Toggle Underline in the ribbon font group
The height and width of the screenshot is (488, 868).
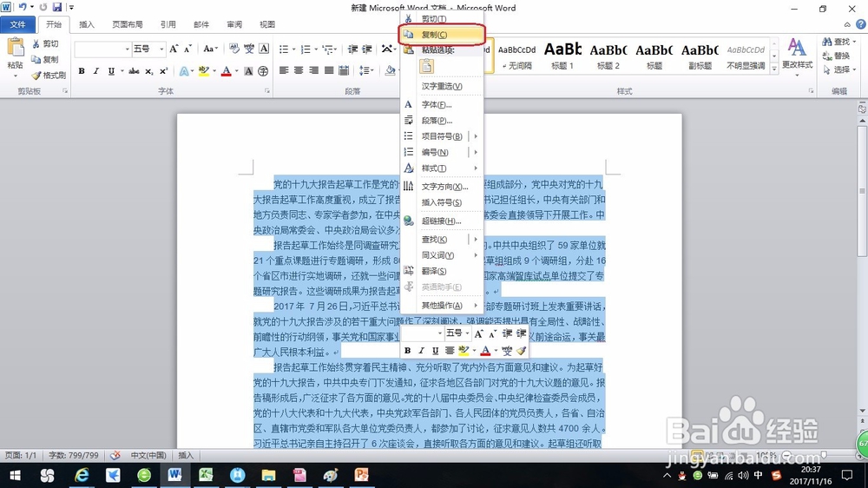(x=111, y=71)
